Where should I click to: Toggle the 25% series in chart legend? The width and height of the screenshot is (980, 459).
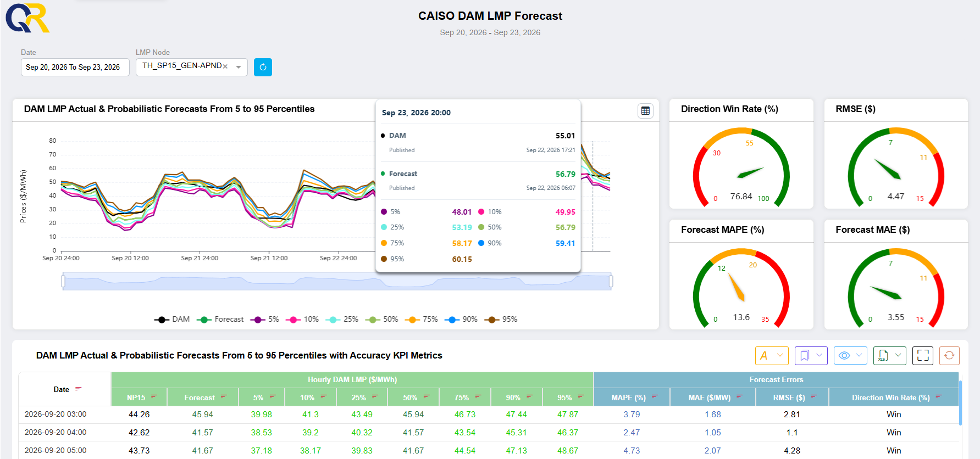[x=342, y=320]
